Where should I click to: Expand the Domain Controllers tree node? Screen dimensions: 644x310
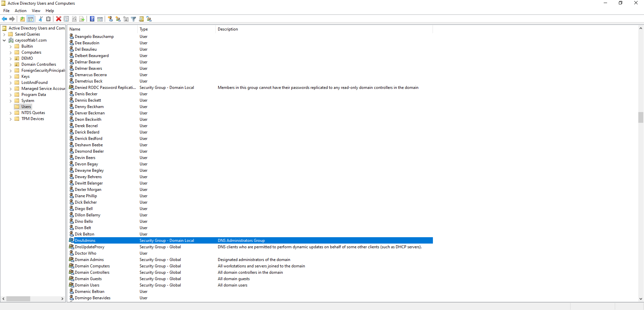click(x=10, y=65)
